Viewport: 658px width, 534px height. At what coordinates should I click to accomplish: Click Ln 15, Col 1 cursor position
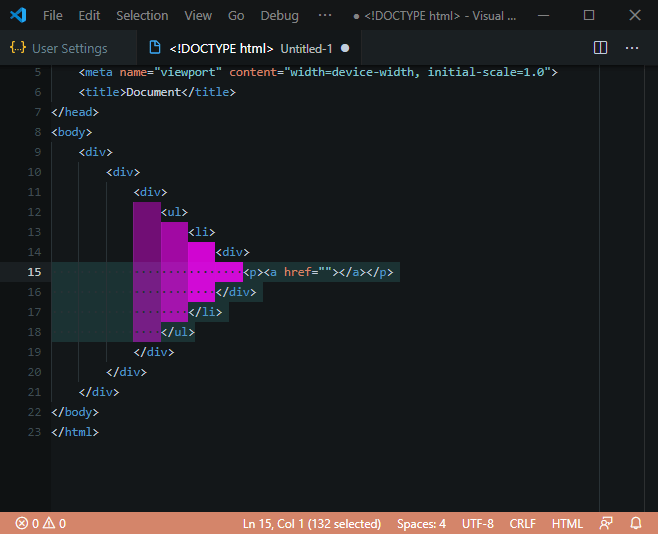pos(312,524)
